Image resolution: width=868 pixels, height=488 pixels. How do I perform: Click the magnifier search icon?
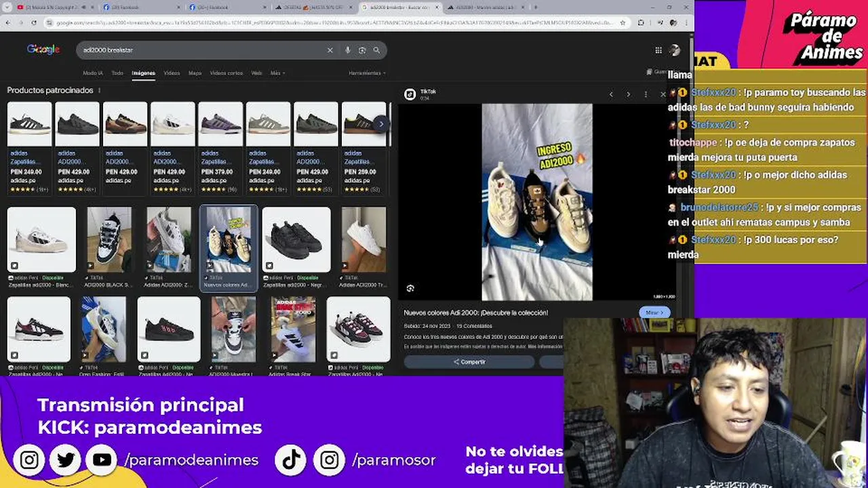click(x=376, y=50)
